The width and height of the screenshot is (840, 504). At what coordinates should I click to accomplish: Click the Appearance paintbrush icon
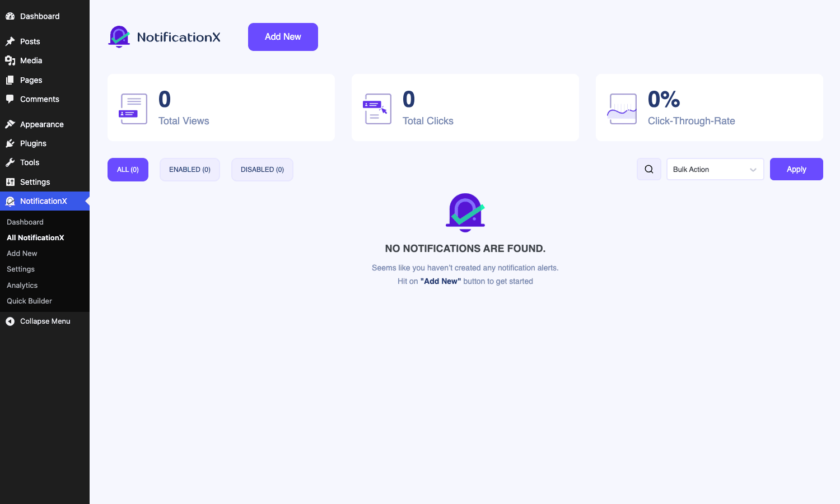(10, 124)
